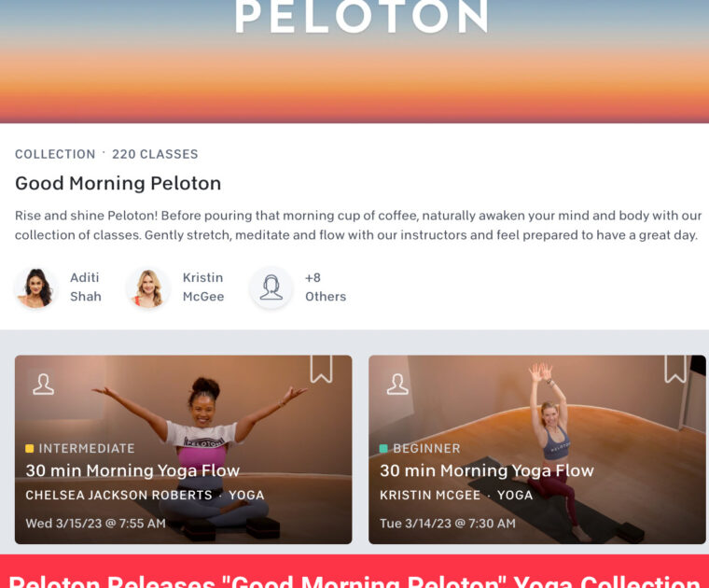This screenshot has height=588, width=709.
Task: Open the red Peloton Releases headline banner
Action: pyautogui.click(x=354, y=571)
